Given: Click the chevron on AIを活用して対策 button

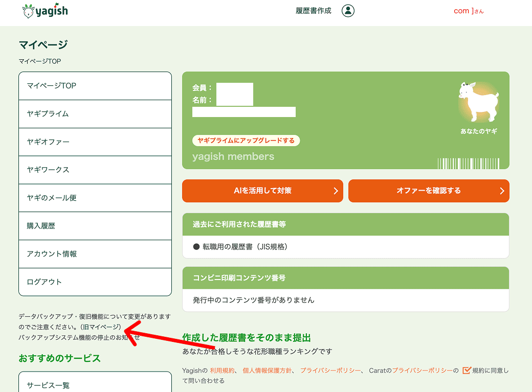Looking at the screenshot, I should pos(336,191).
